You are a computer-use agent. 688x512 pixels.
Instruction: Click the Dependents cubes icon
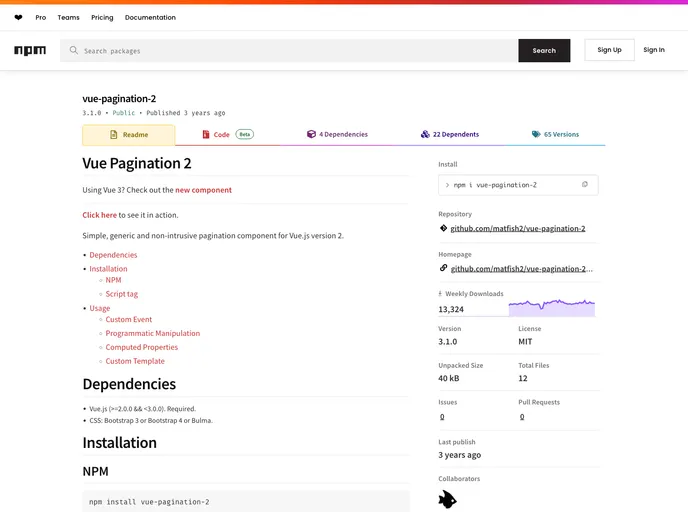click(x=425, y=134)
